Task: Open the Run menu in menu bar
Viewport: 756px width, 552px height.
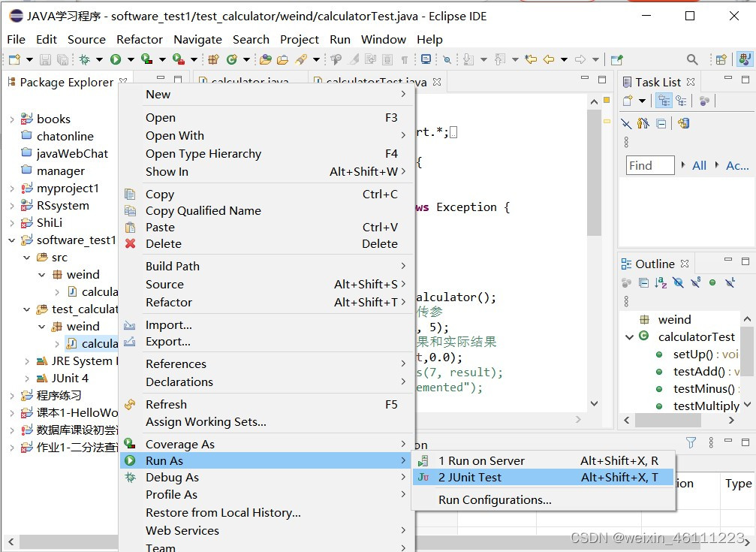Action: click(340, 40)
